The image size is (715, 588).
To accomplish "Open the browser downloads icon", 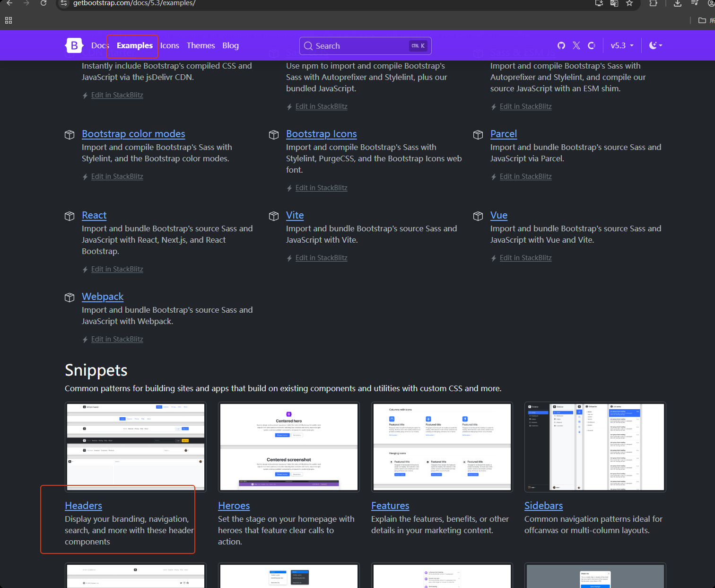I will [x=678, y=3].
